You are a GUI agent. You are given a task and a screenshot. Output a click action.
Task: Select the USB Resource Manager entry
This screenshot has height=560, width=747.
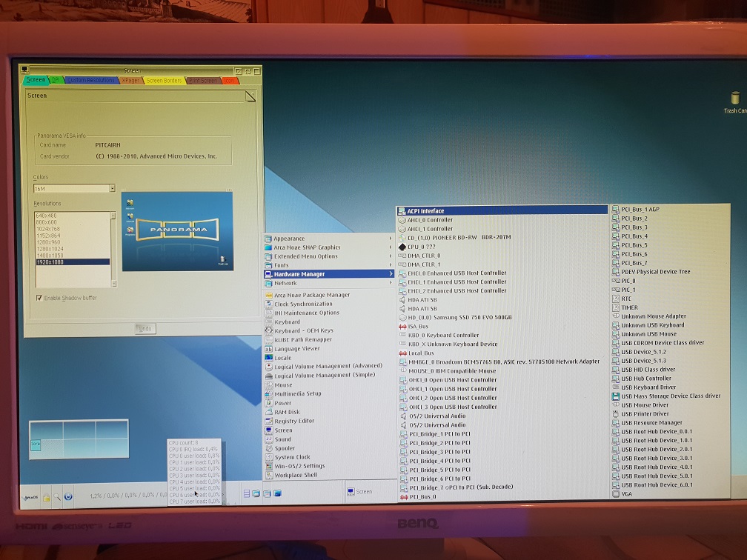point(670,423)
